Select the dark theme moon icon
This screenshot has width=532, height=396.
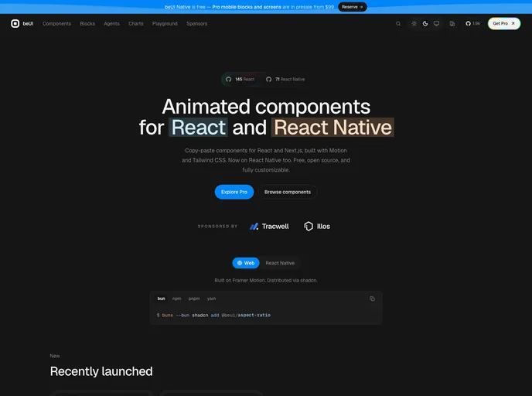(425, 23)
